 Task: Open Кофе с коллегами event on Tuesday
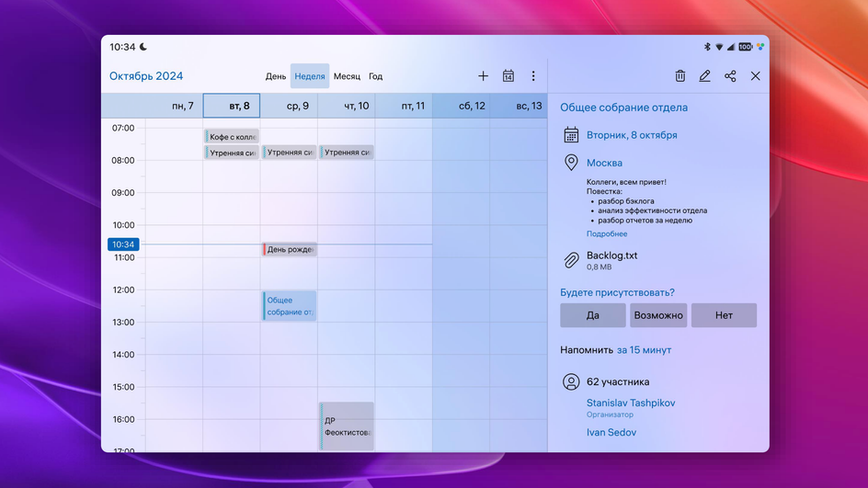(232, 136)
